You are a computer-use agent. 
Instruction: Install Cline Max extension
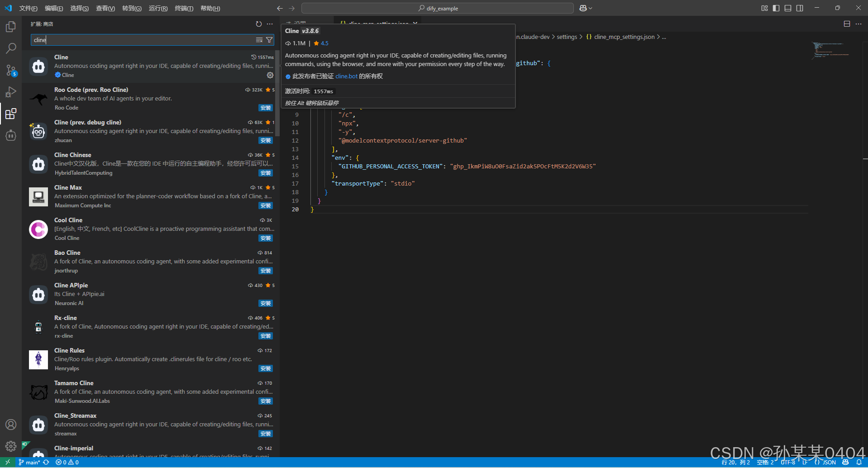pos(266,205)
